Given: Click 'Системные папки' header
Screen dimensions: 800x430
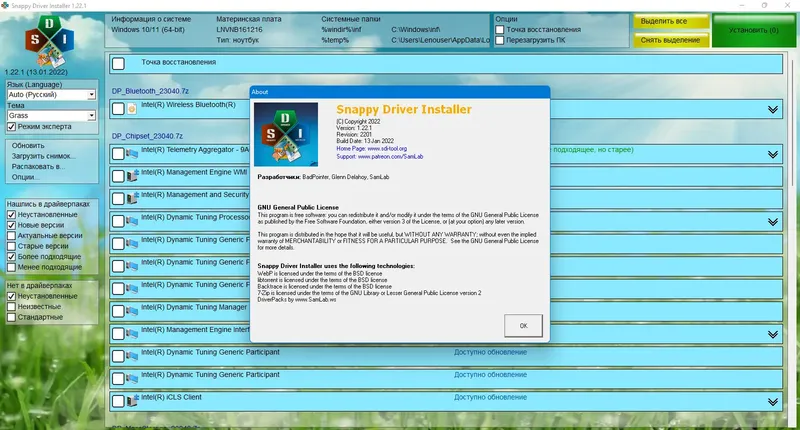Looking at the screenshot, I should (x=351, y=19).
